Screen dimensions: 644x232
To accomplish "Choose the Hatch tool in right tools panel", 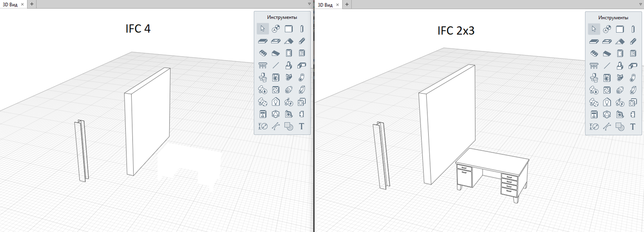I will click(620, 127).
